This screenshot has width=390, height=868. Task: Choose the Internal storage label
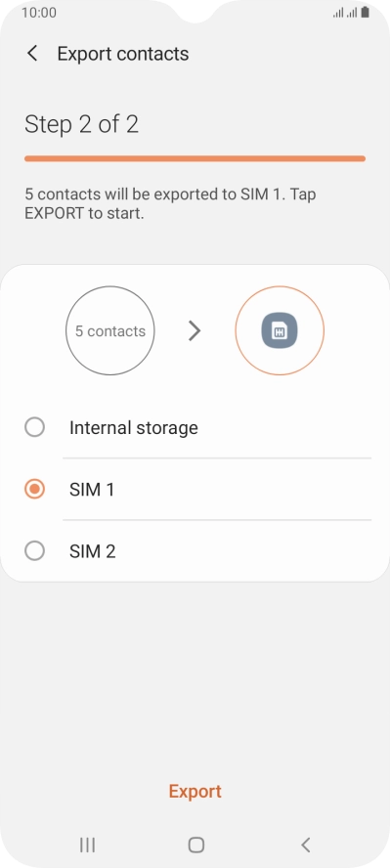tap(133, 427)
